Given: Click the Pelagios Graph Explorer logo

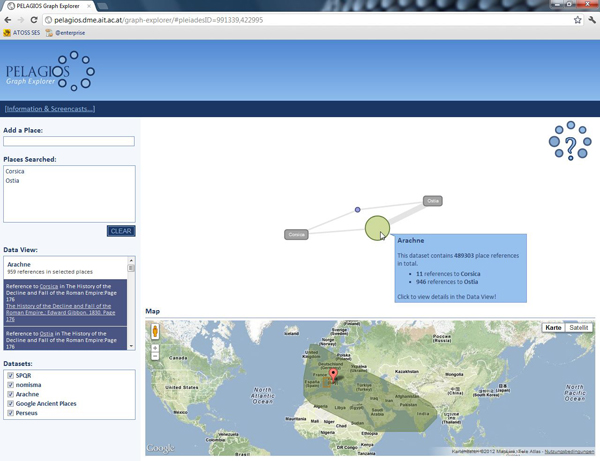Looking at the screenshot, I should (50, 72).
